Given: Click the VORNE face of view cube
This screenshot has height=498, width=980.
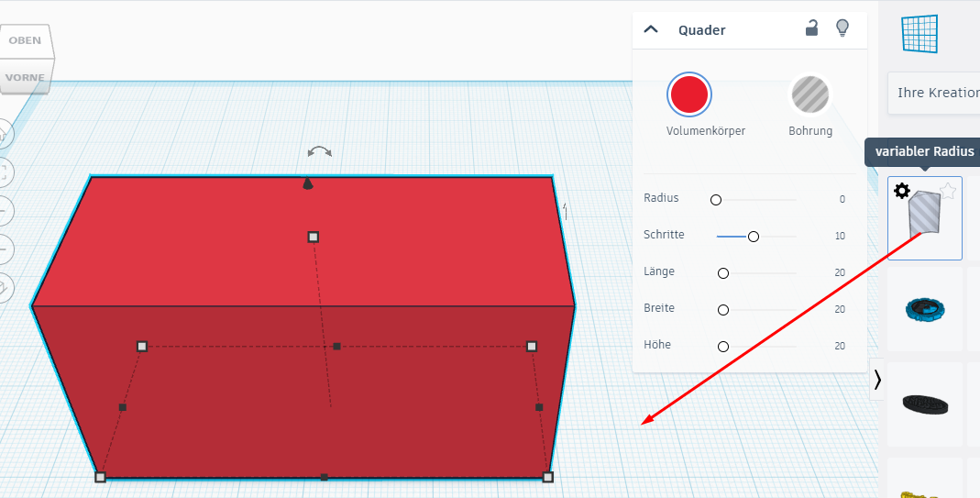Looking at the screenshot, I should [25, 78].
